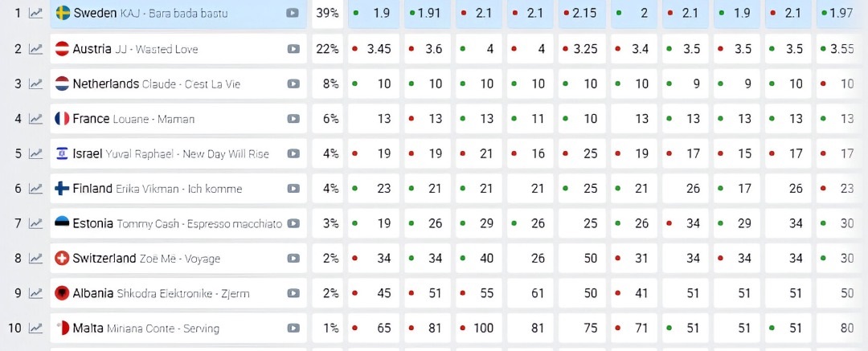Click Malta's odds cell showing 100
The width and height of the screenshot is (868, 351).
coord(479,329)
